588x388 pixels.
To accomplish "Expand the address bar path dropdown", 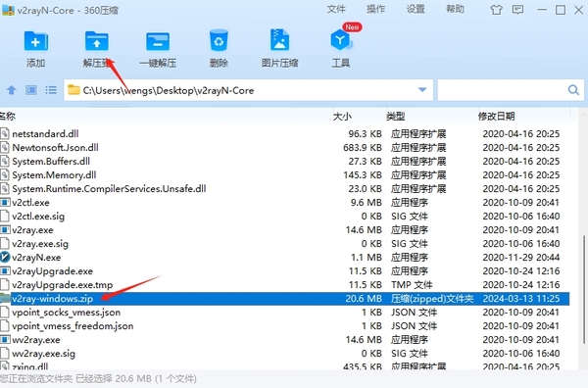I will click(422, 90).
